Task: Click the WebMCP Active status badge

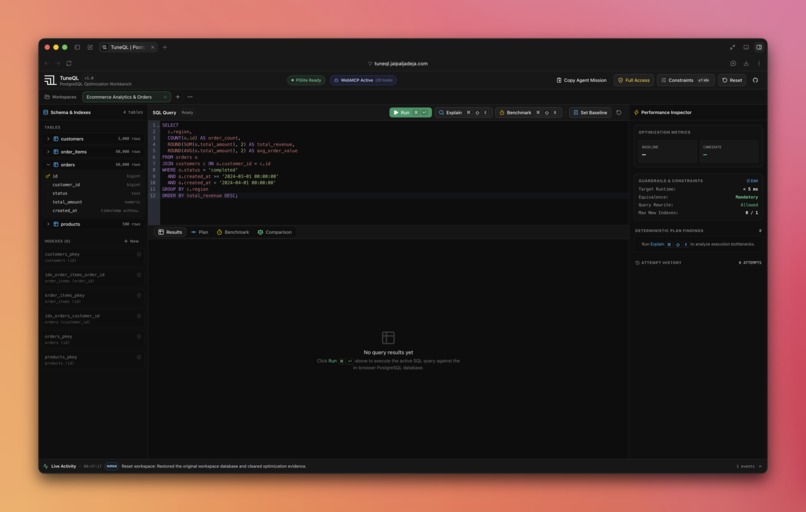Action: coord(363,80)
